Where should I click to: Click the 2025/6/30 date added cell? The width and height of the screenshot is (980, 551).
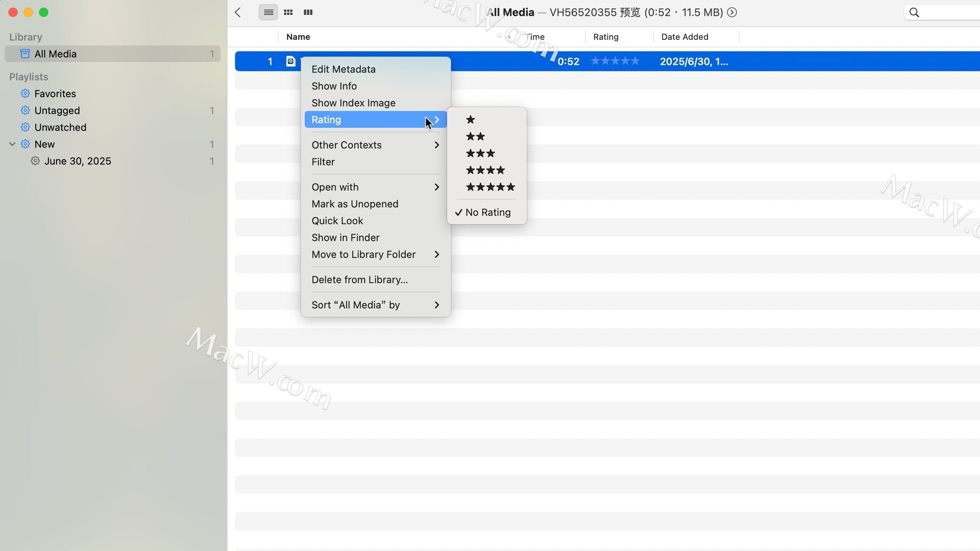click(694, 61)
